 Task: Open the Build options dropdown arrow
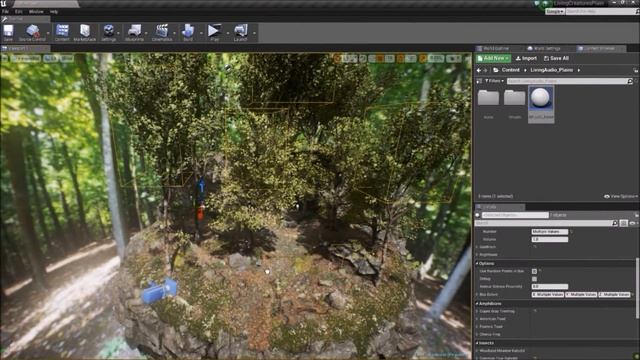pyautogui.click(x=201, y=33)
